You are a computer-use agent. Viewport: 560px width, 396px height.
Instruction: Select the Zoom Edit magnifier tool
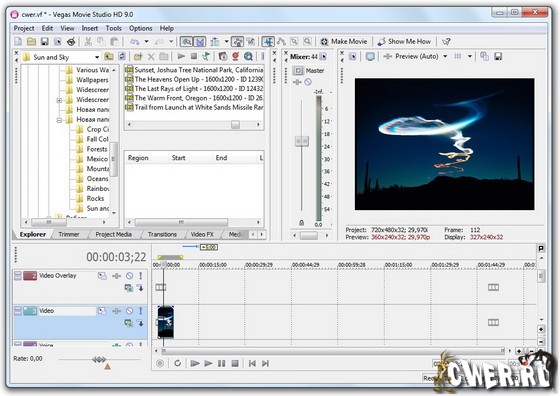point(307,42)
